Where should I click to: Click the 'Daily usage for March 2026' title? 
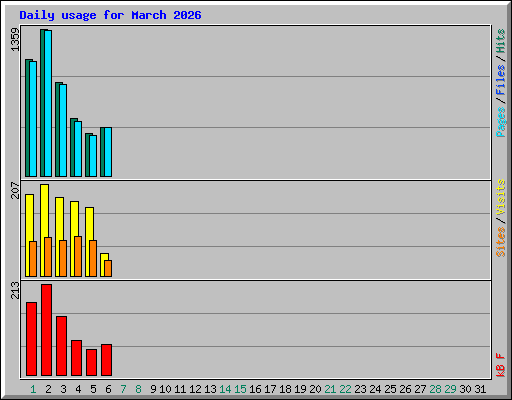[110, 15]
